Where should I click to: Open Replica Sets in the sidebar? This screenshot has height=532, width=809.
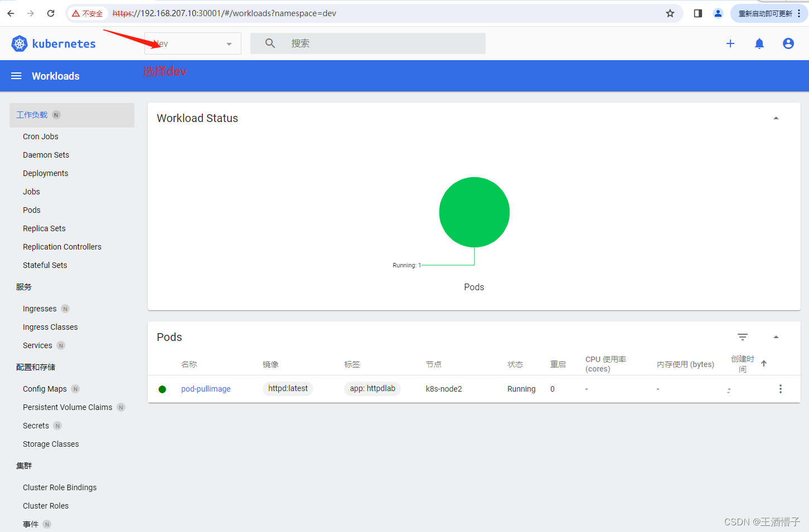pyautogui.click(x=45, y=228)
